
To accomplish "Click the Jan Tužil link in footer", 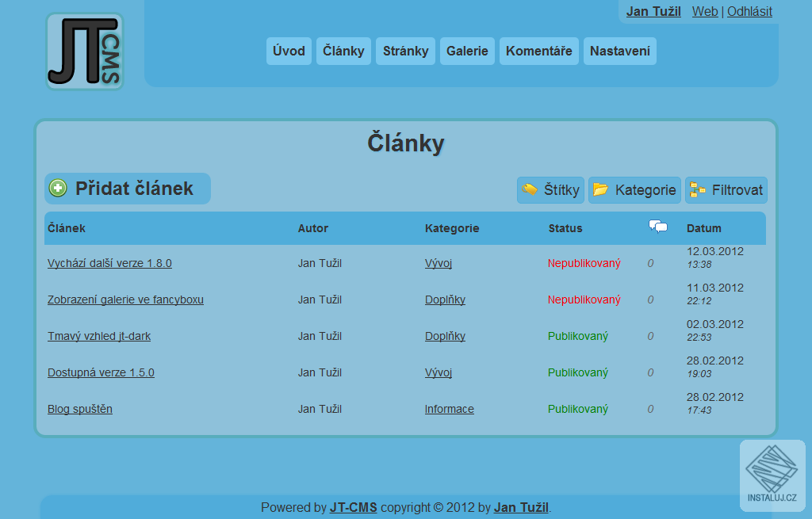I will (x=521, y=508).
